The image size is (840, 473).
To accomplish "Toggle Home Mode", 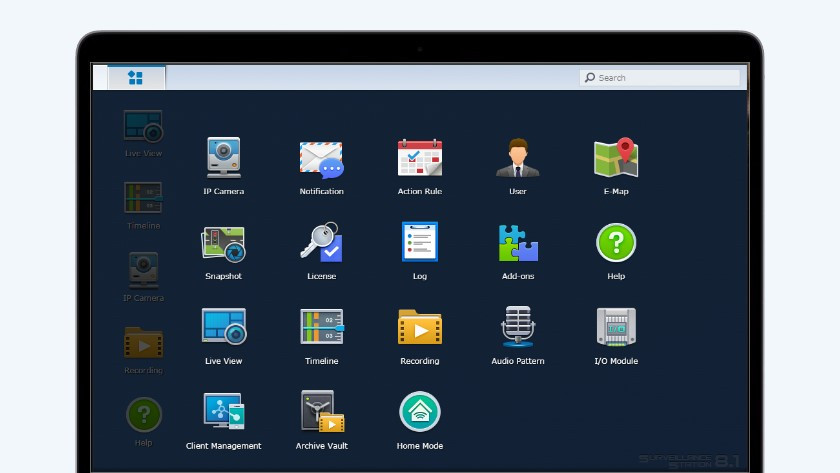I will tap(419, 413).
